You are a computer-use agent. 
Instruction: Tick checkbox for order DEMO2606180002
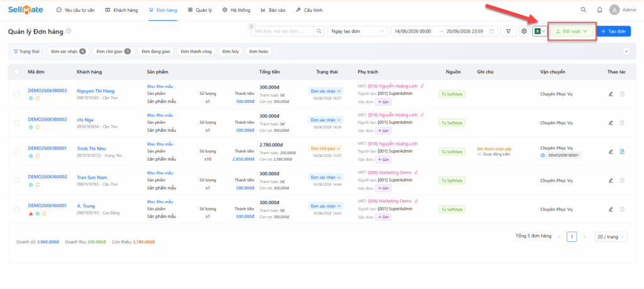[x=17, y=123]
